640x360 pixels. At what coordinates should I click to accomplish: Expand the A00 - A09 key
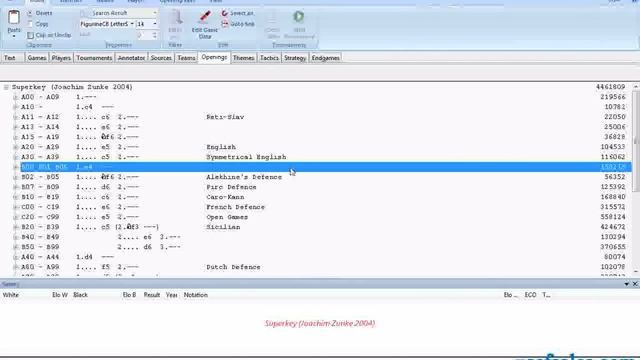pos(15,97)
